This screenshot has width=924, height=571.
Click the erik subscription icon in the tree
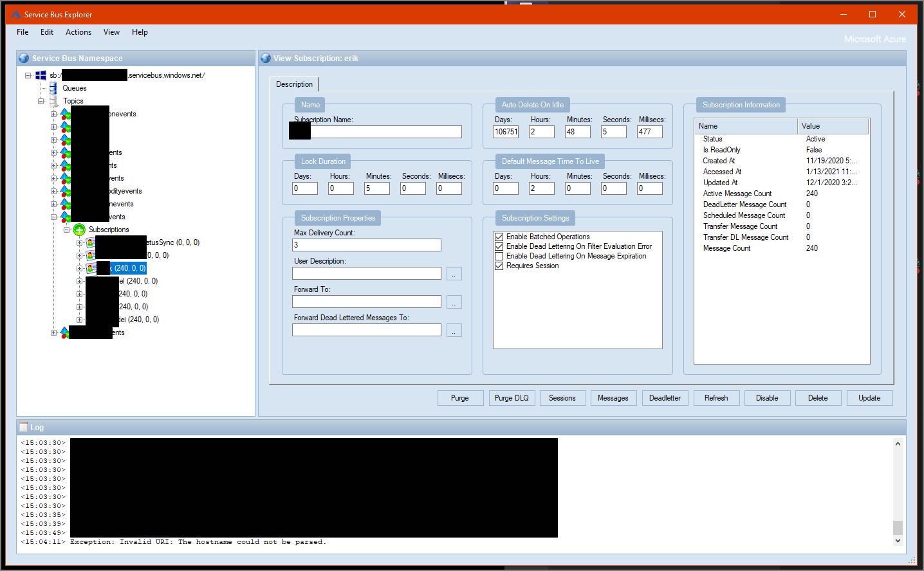point(91,268)
